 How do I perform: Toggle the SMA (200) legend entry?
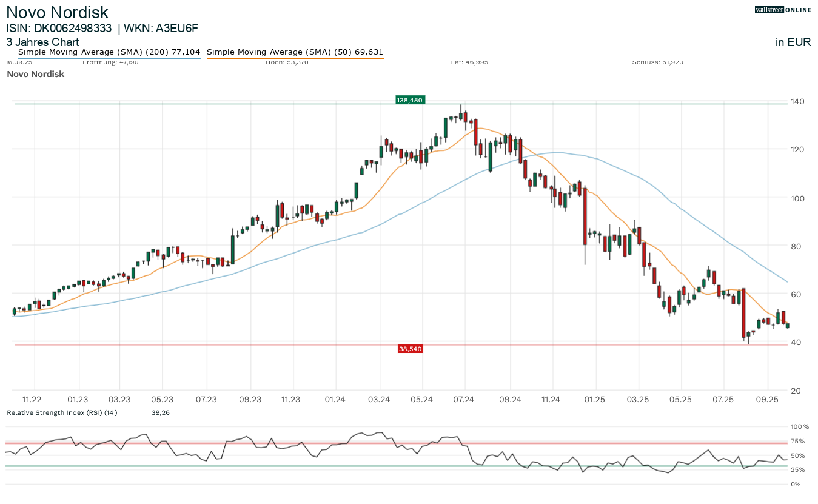pos(109,52)
